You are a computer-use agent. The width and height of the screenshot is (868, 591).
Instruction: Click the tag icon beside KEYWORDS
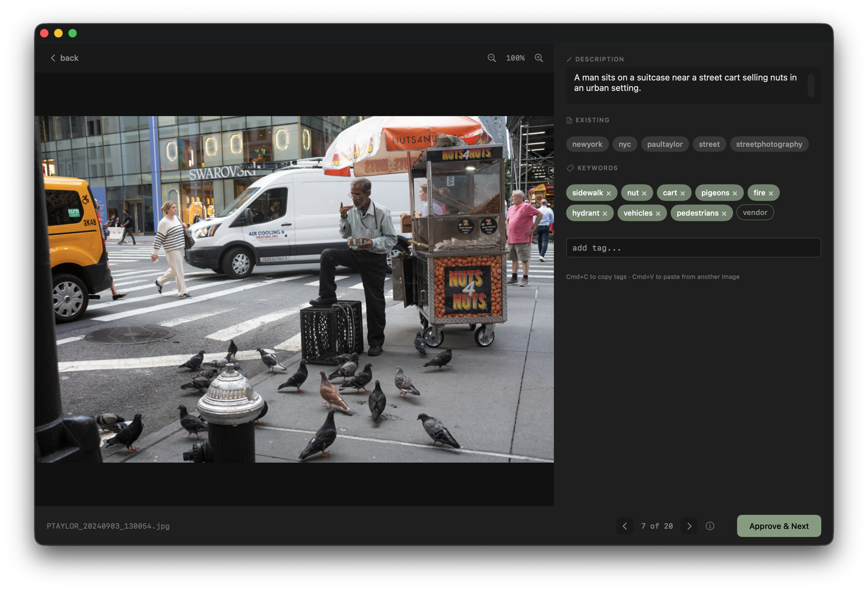click(x=570, y=168)
